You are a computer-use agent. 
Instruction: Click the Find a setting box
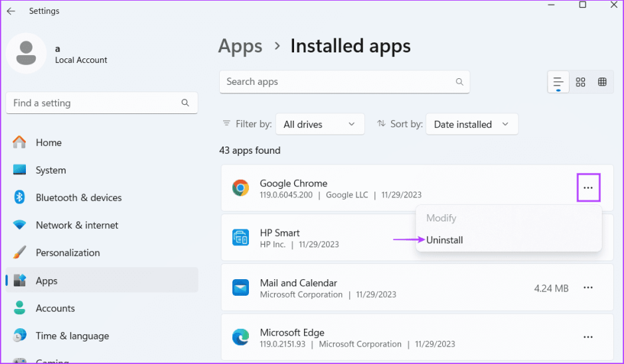tap(96, 103)
